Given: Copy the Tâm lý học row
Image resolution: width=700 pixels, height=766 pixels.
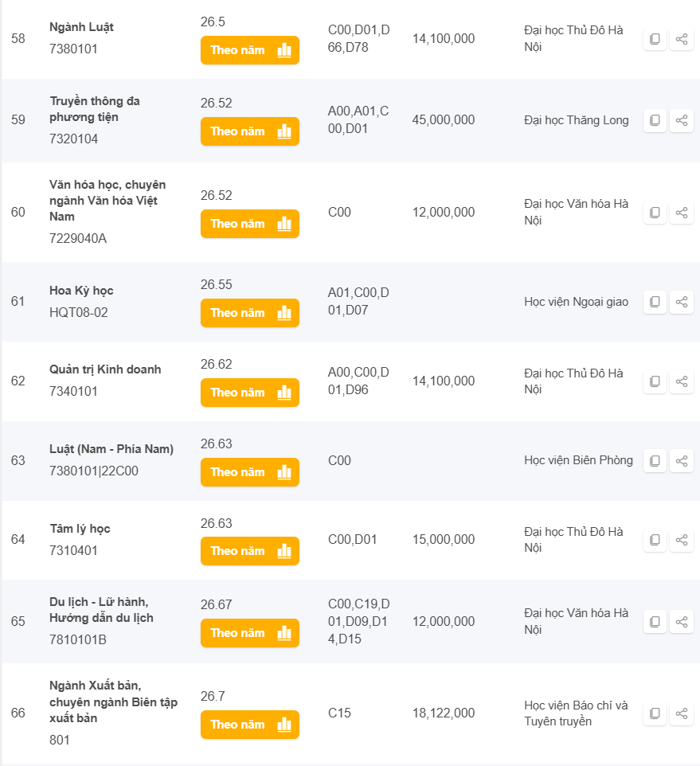Looking at the screenshot, I should coord(655,540).
